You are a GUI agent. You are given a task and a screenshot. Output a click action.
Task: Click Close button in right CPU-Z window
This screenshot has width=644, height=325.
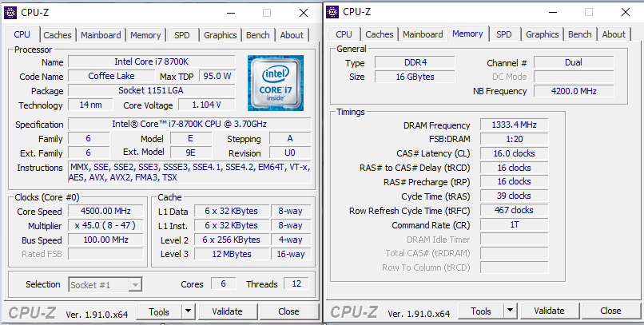(610, 311)
